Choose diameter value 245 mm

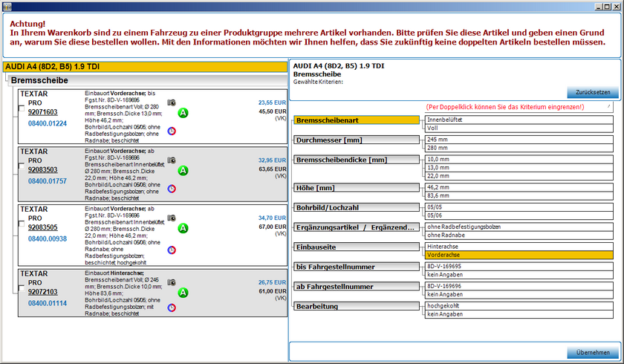(x=519, y=140)
